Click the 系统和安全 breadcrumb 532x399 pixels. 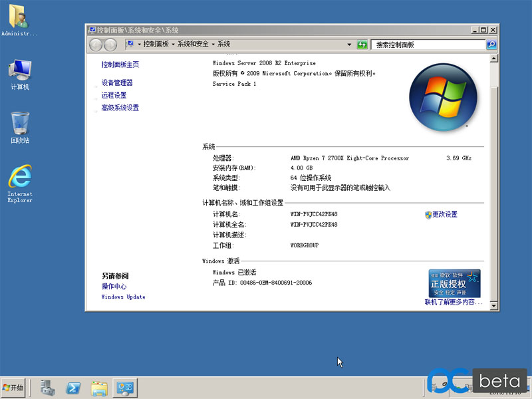tap(193, 44)
